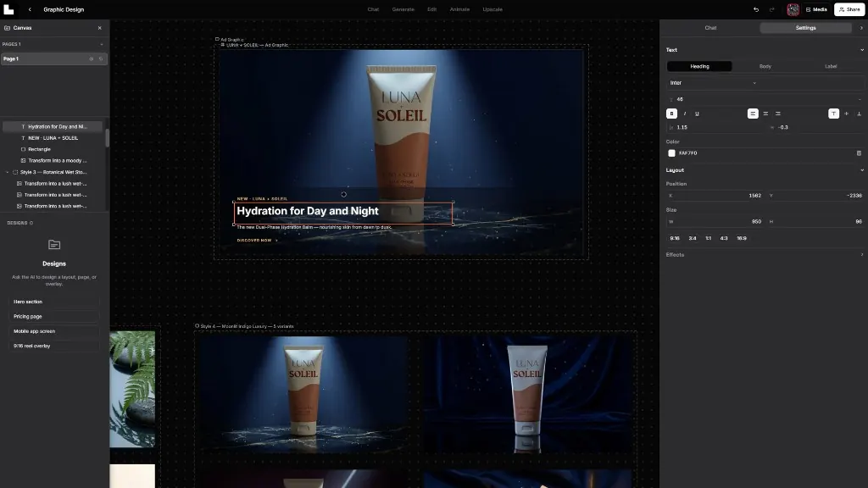This screenshot has height=488, width=868.
Task: Delete the FAF7F0 color fill
Action: coord(860,153)
